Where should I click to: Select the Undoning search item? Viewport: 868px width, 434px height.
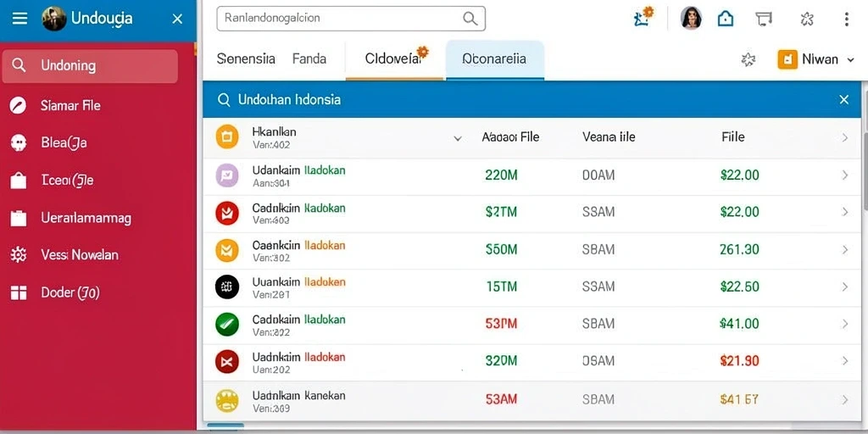90,66
